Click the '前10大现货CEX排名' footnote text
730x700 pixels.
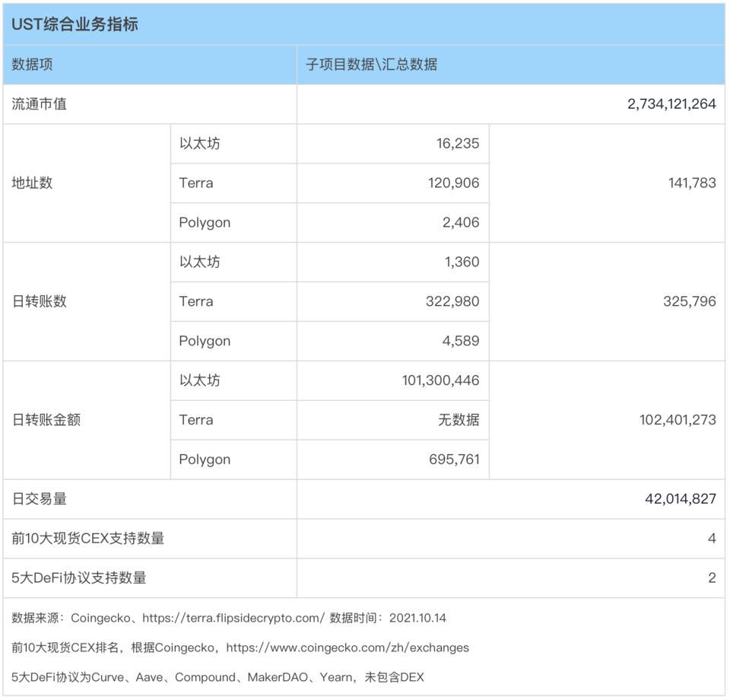(x=65, y=647)
